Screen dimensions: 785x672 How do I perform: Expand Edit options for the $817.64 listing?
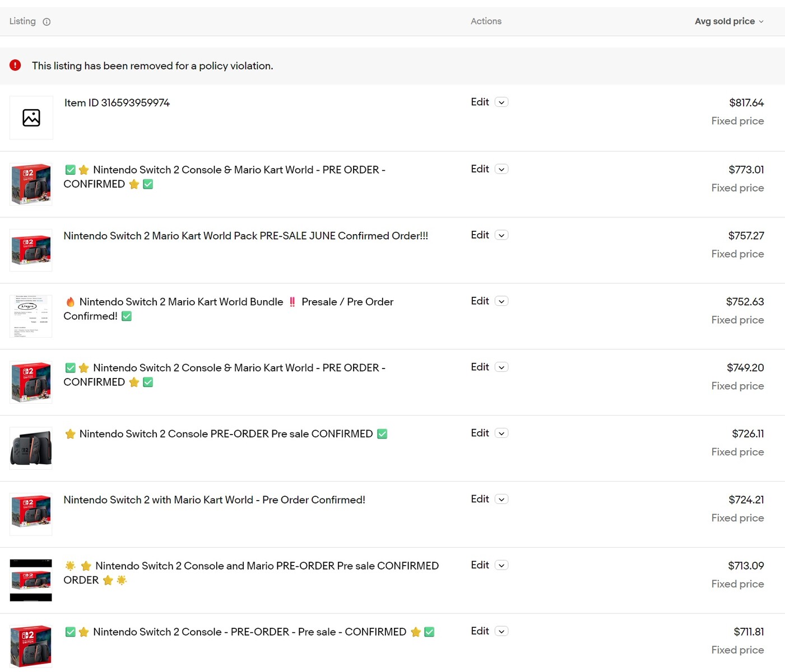(x=501, y=102)
